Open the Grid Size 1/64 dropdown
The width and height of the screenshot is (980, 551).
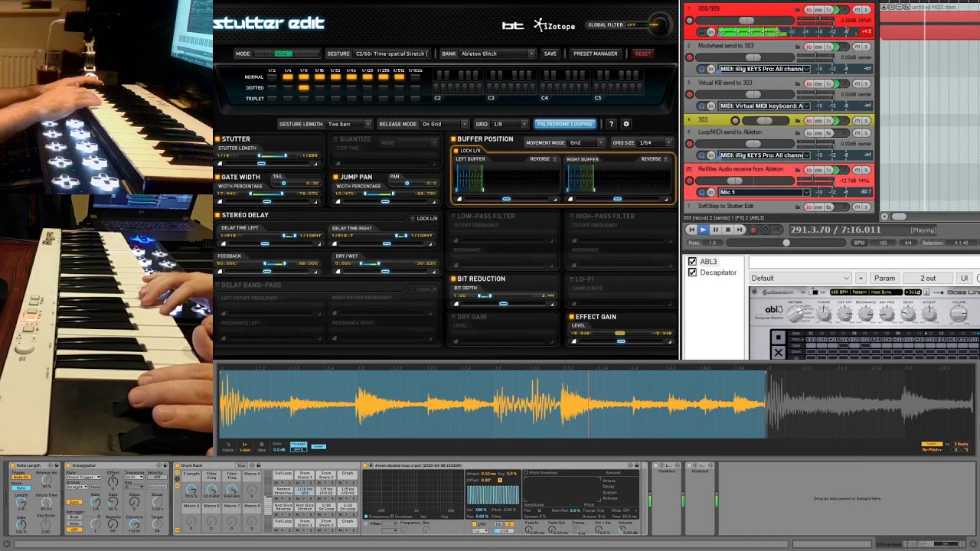[655, 142]
